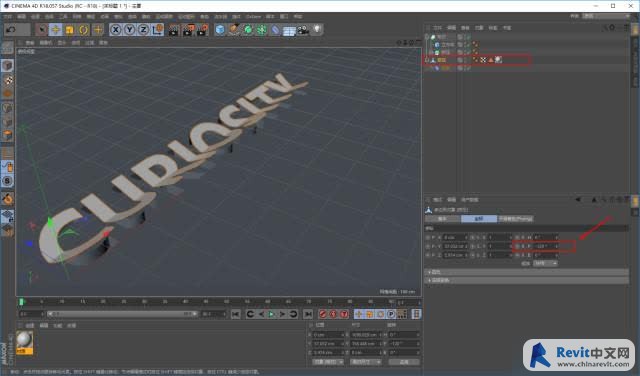Activate the Move tool in the toolbar

tap(56, 29)
